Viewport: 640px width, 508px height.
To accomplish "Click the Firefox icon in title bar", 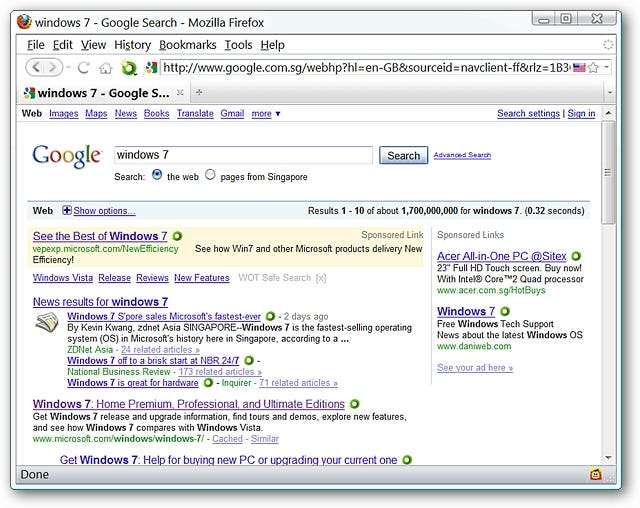I will (x=24, y=22).
